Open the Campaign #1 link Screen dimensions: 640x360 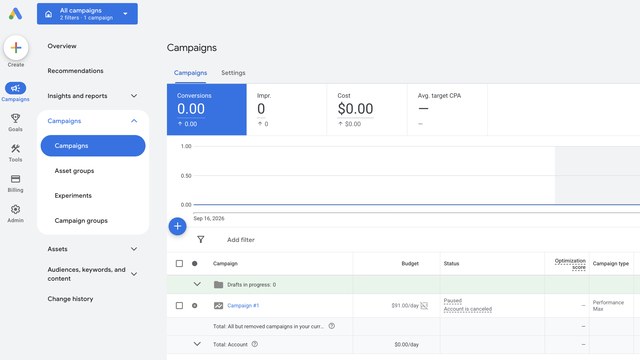click(x=243, y=305)
